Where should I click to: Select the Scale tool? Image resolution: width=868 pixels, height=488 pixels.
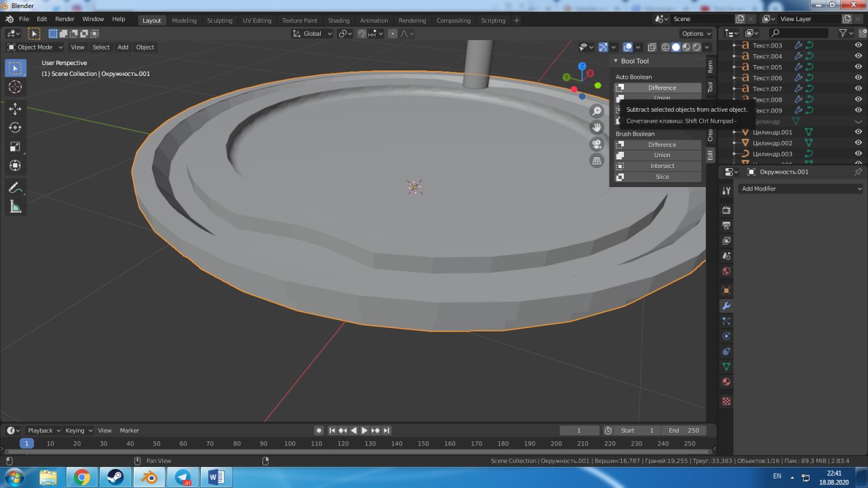click(15, 146)
